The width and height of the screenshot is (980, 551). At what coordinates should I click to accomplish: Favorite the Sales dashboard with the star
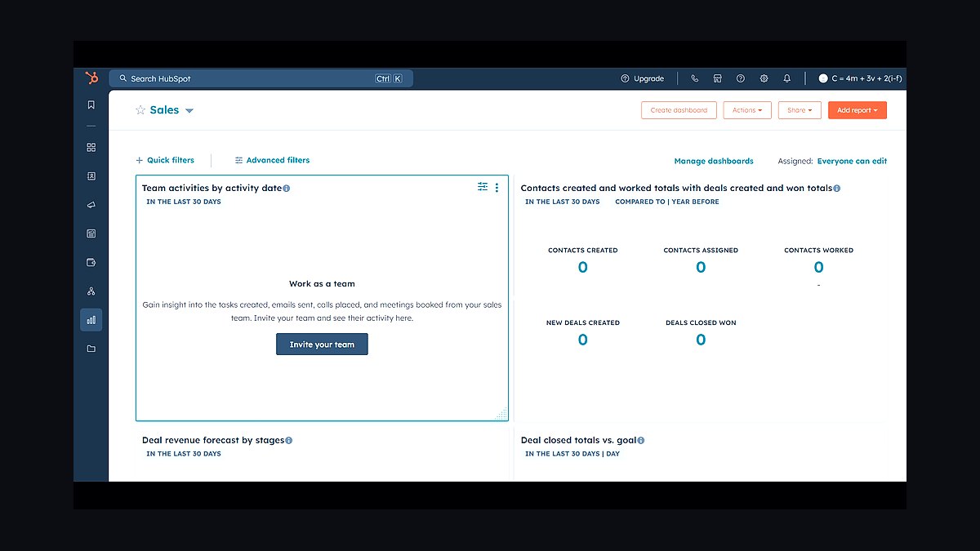(x=140, y=110)
